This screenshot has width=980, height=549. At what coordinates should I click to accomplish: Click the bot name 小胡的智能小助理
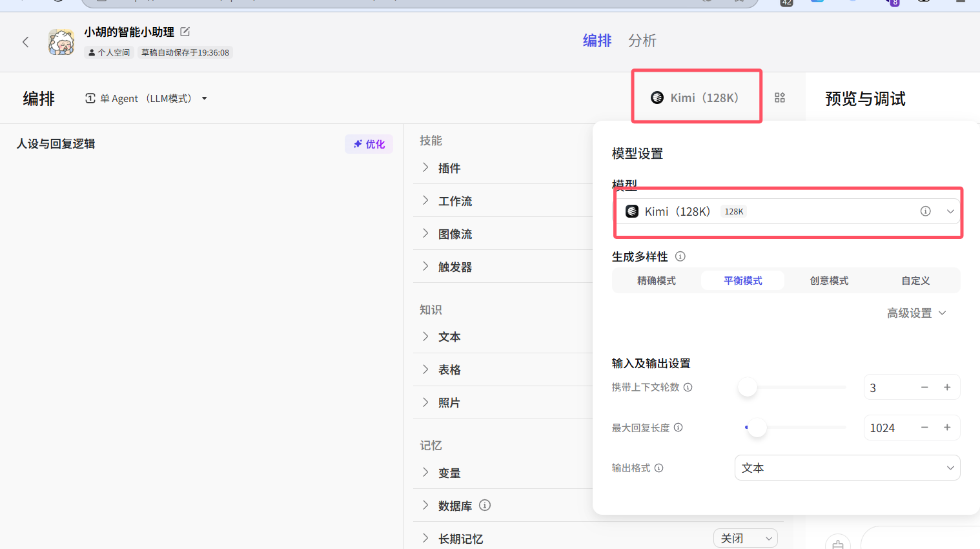click(129, 32)
